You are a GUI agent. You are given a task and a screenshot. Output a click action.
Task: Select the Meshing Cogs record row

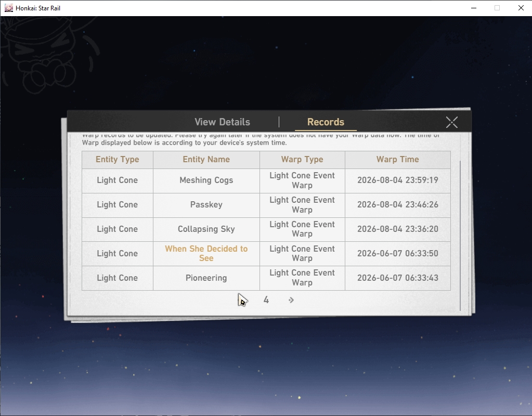point(266,180)
